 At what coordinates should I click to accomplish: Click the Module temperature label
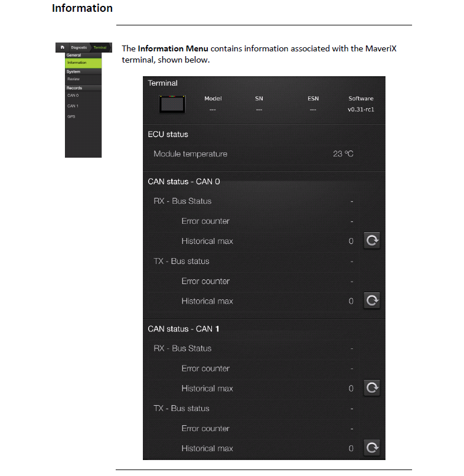[x=190, y=154]
